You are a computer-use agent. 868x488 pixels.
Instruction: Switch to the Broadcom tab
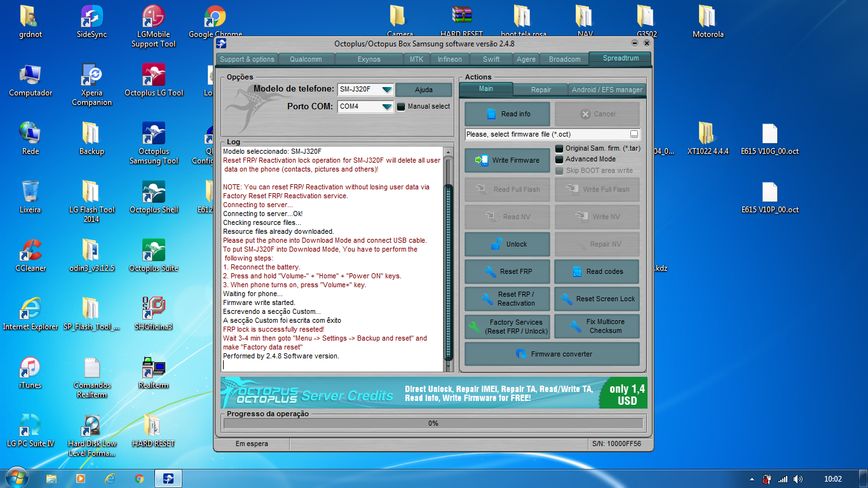(x=564, y=59)
